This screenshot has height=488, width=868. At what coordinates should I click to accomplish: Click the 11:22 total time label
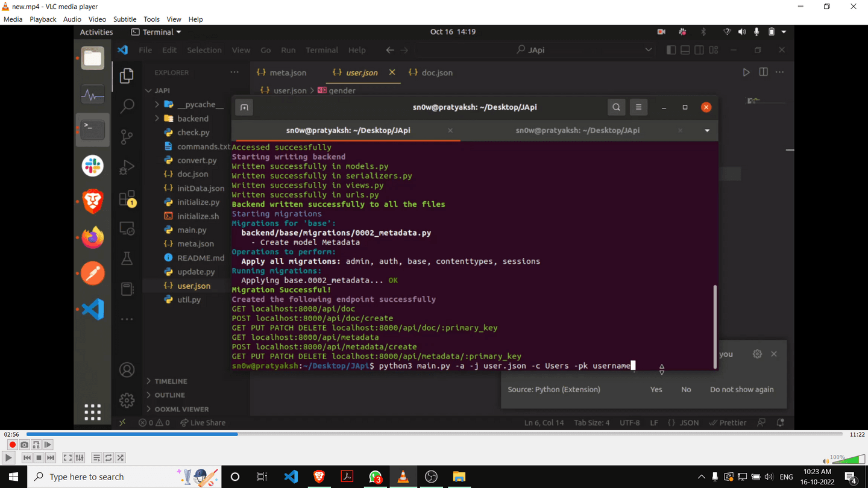click(857, 434)
